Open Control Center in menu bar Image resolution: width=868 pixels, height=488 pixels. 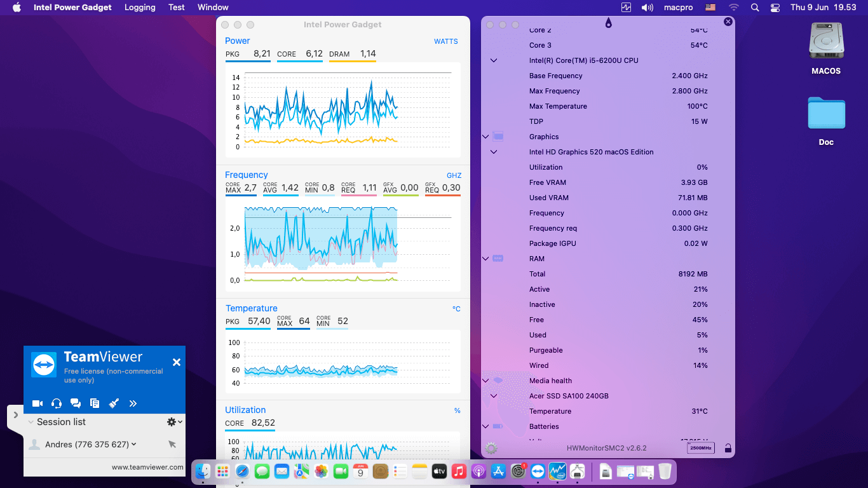pos(775,8)
